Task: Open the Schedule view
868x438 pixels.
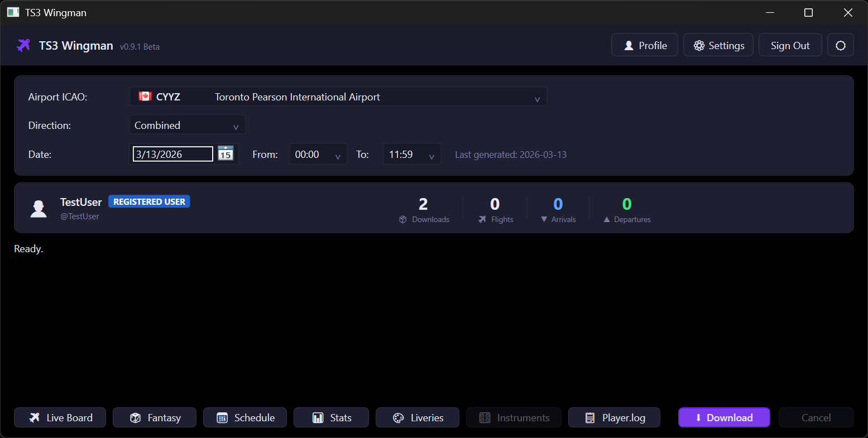Action: (245, 417)
